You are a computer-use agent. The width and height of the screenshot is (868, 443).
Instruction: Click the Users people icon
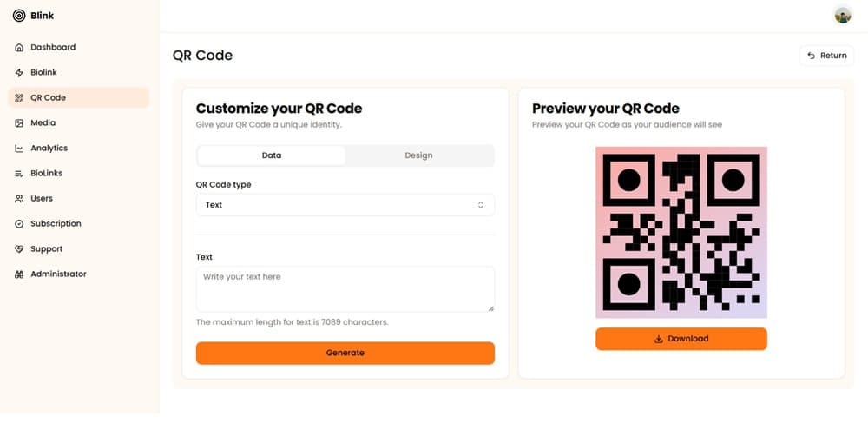point(19,199)
